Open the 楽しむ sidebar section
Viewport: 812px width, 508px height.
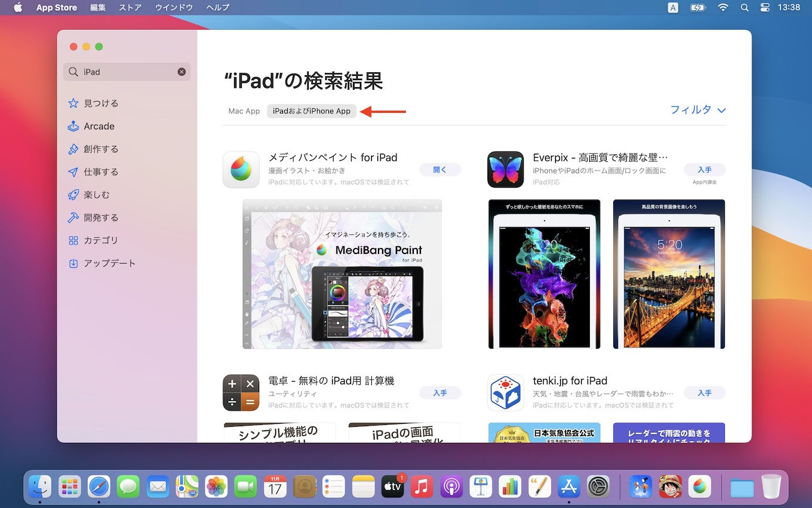[89, 195]
